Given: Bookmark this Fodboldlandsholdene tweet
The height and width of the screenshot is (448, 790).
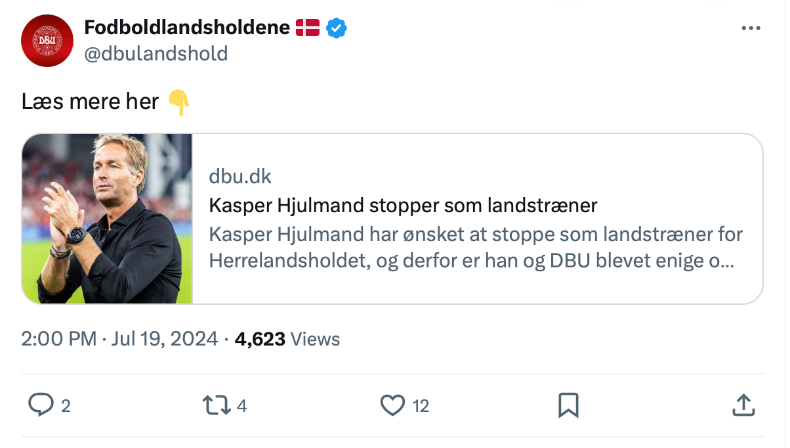Looking at the screenshot, I should tap(568, 405).
